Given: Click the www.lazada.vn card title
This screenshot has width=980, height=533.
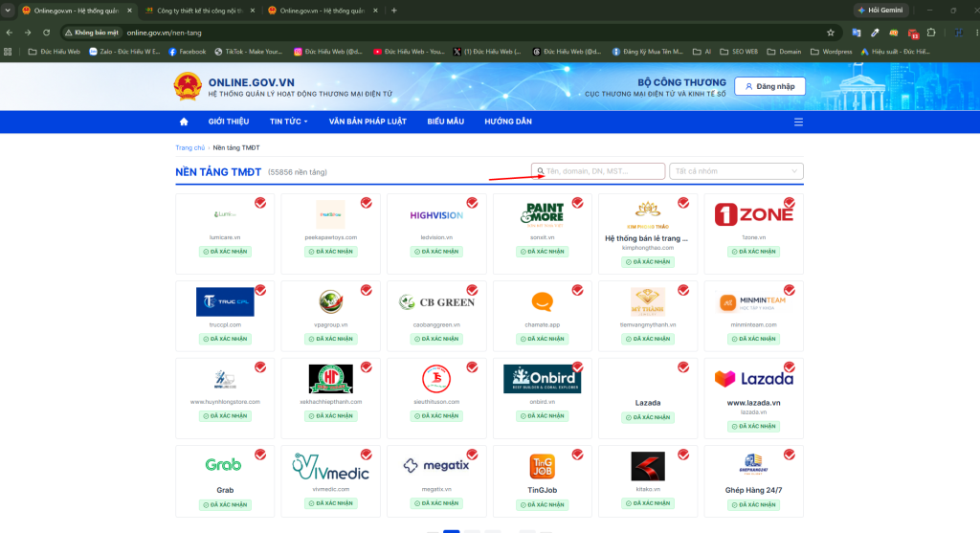Looking at the screenshot, I should (x=754, y=403).
